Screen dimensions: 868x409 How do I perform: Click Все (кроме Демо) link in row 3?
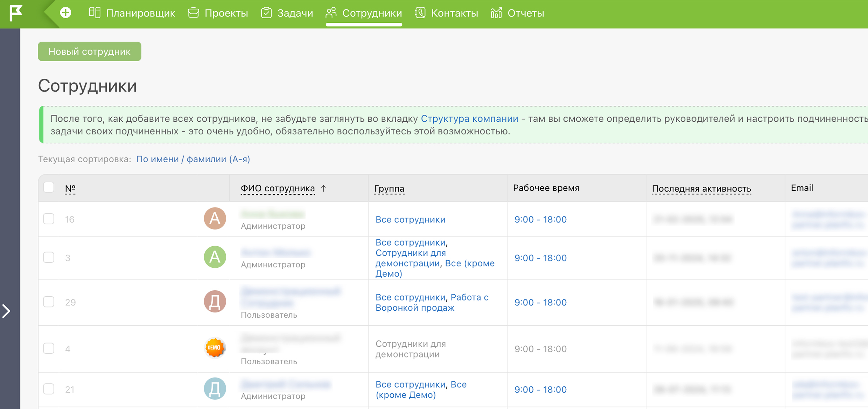click(435, 268)
